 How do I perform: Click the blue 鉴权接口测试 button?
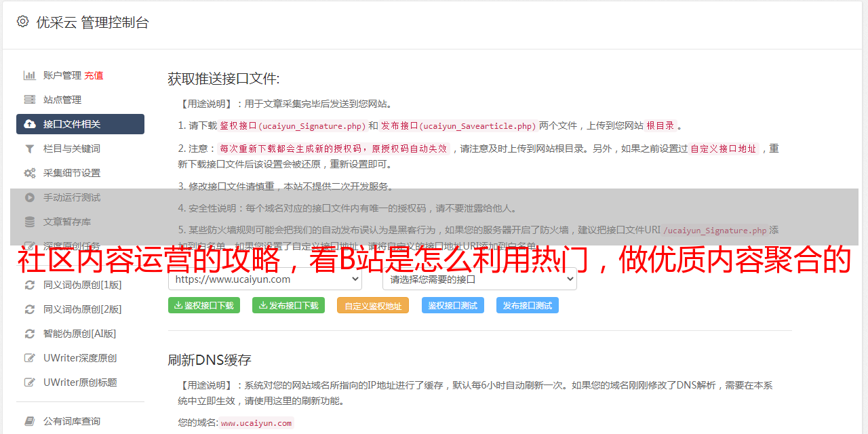(x=453, y=305)
